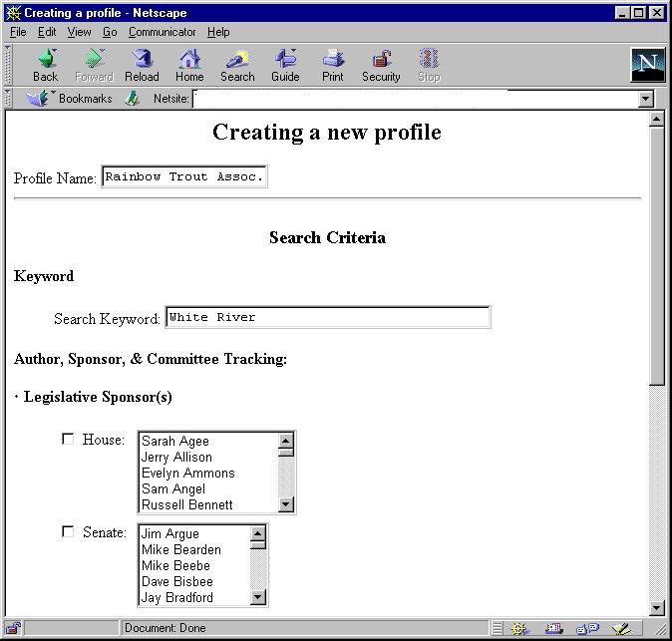Open the Communicator menu
This screenshot has width=672, height=641.
point(162,32)
